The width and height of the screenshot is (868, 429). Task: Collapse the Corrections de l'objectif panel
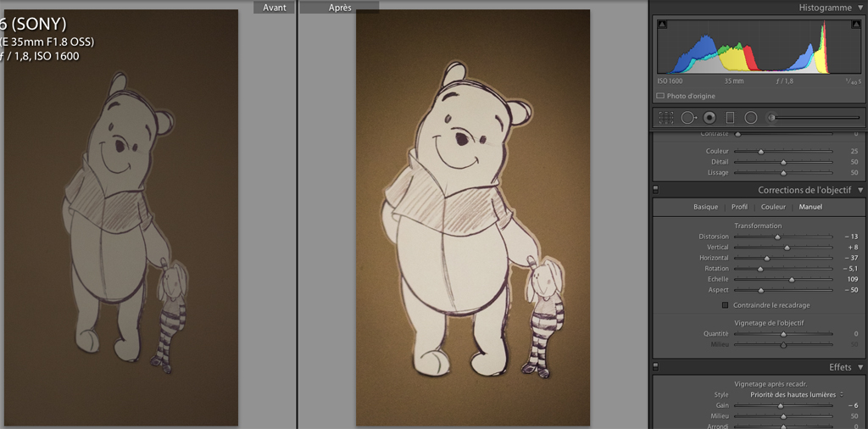coord(860,190)
